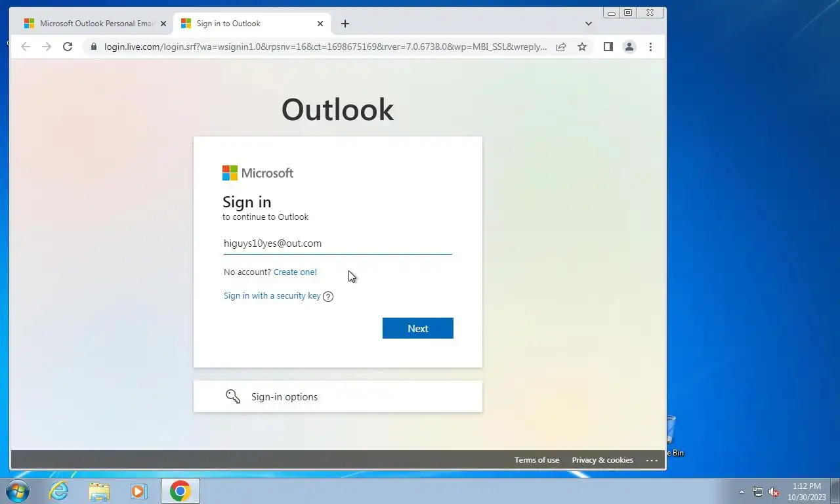
Task: Click the Chrome taskbar button
Action: pyautogui.click(x=180, y=491)
